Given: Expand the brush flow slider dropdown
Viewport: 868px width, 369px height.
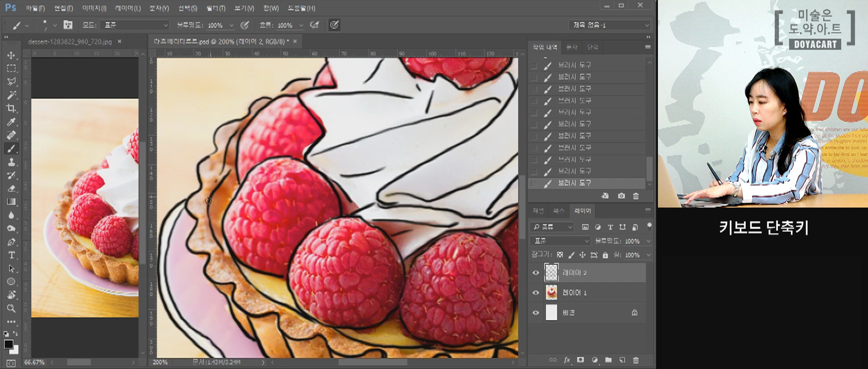Looking at the screenshot, I should coord(301,25).
